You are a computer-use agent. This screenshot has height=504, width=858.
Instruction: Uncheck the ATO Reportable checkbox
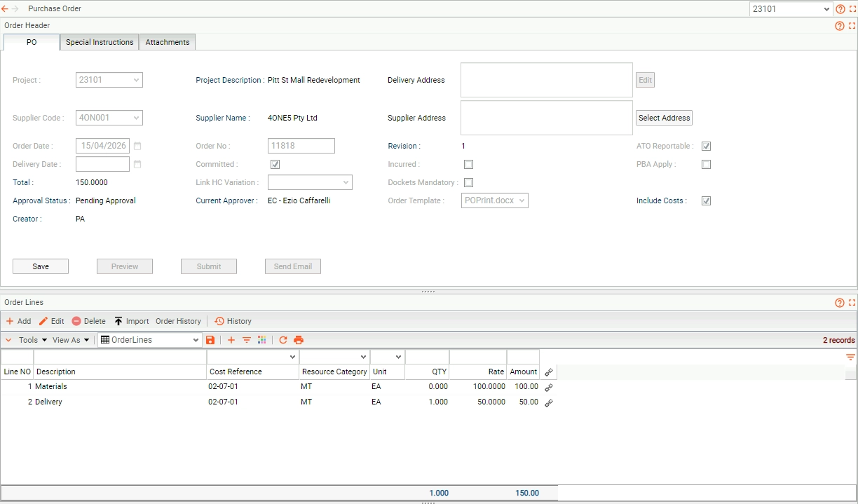pos(706,146)
